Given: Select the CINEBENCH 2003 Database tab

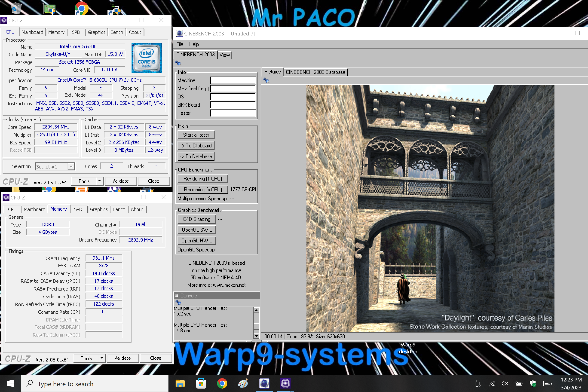Looking at the screenshot, I should tap(315, 72).
